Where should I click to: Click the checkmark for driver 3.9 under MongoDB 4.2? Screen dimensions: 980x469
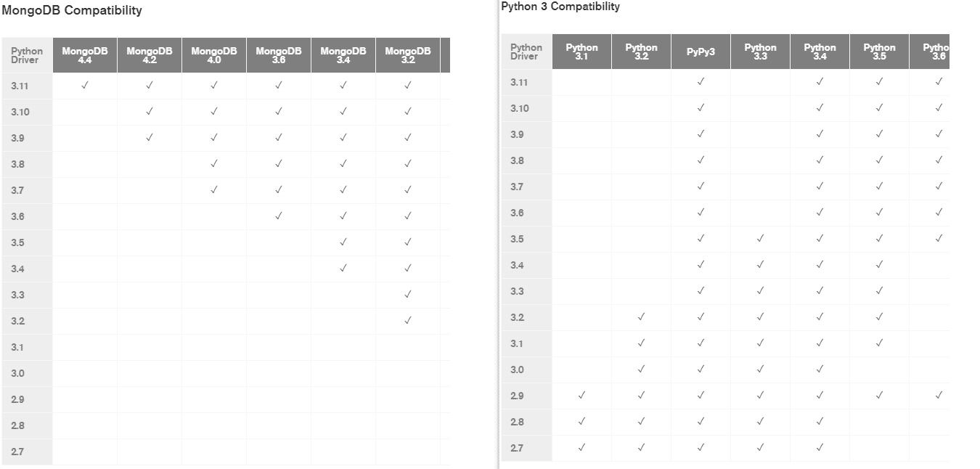pyautogui.click(x=150, y=137)
